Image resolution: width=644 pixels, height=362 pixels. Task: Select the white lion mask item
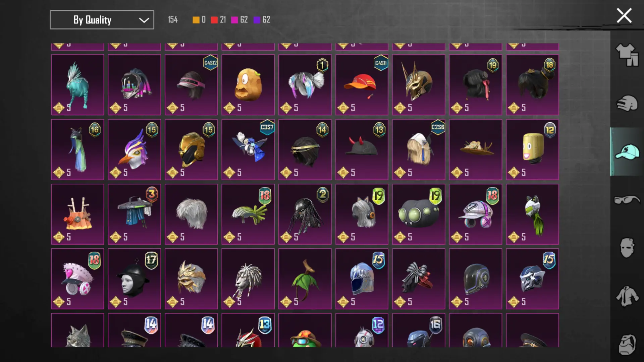pos(248,279)
